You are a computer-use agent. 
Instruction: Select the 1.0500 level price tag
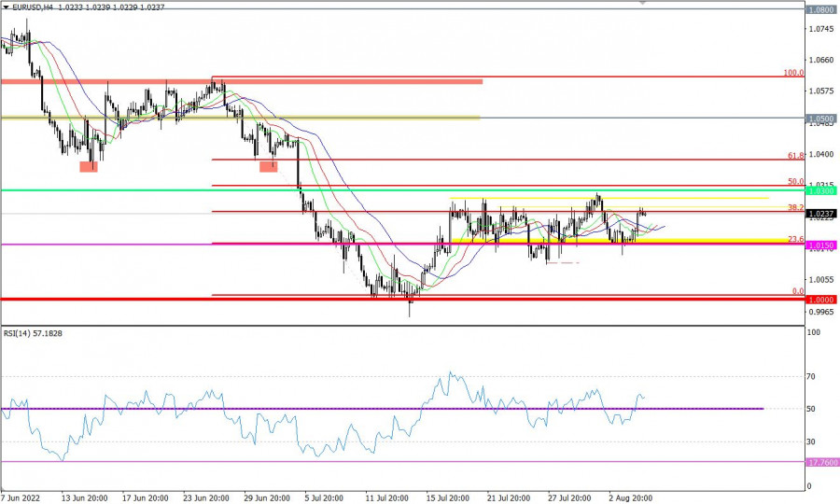click(821, 119)
